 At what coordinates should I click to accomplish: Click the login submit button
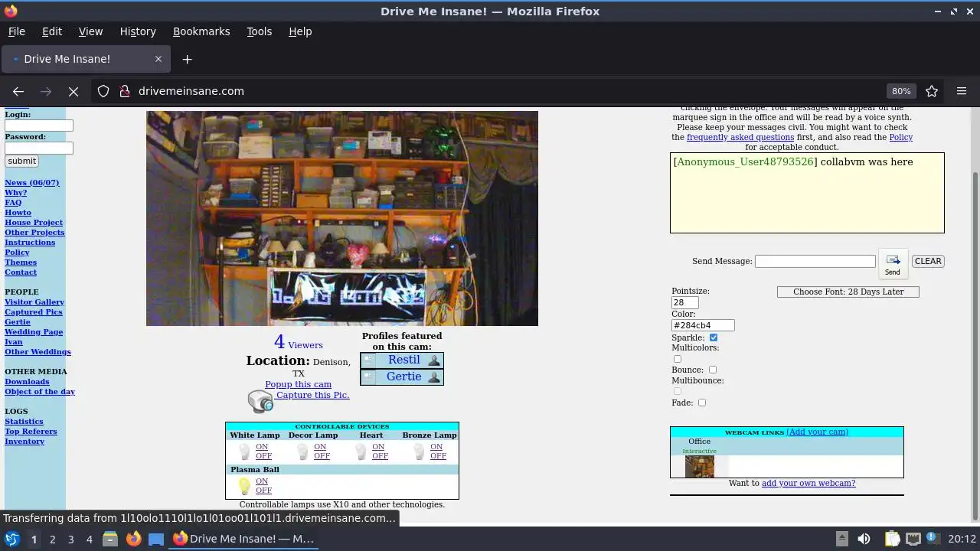[21, 161]
